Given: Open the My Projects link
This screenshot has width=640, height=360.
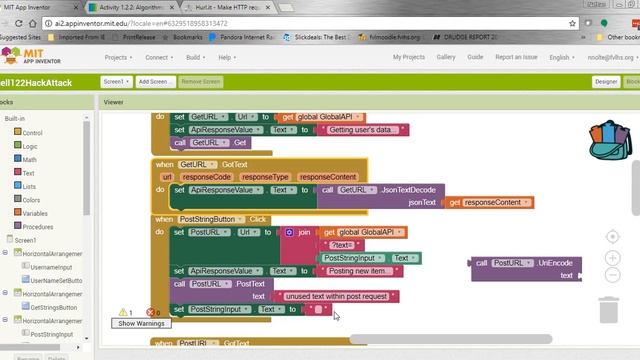Looking at the screenshot, I should tap(409, 57).
